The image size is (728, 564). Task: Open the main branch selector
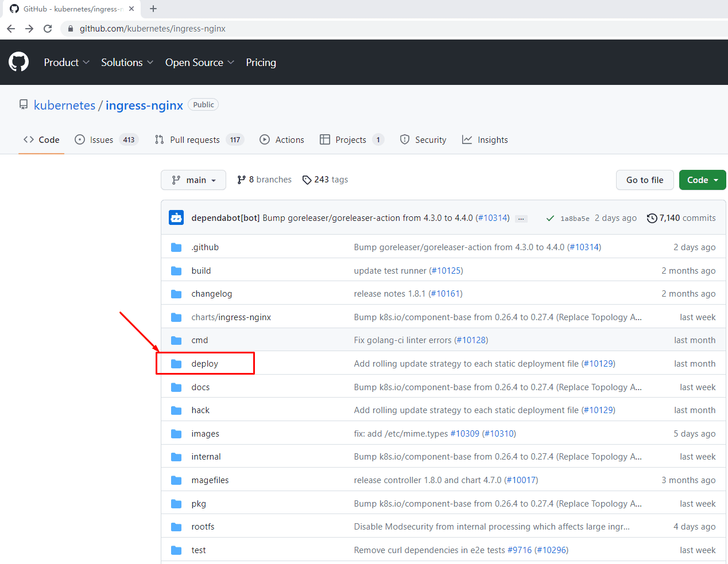click(x=193, y=180)
